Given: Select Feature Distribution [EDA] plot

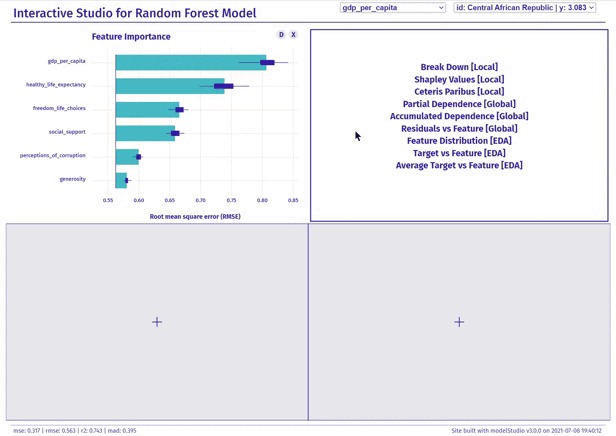Looking at the screenshot, I should (x=459, y=141).
